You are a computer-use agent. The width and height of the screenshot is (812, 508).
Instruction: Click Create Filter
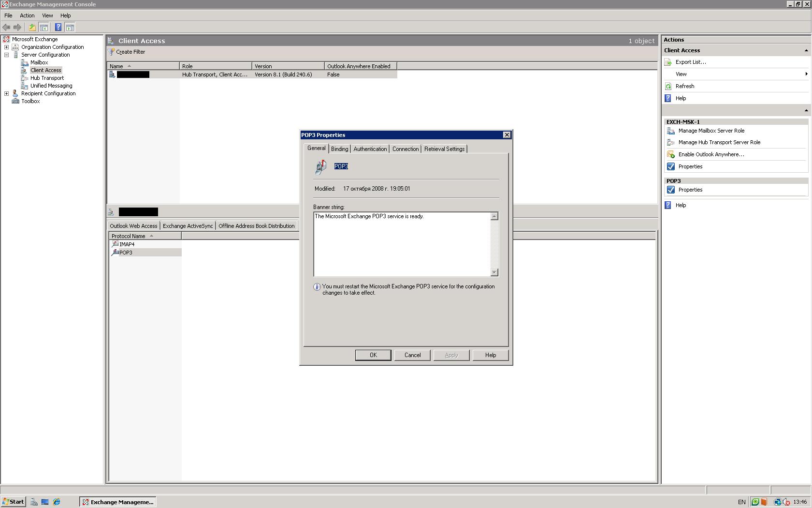[127, 52]
